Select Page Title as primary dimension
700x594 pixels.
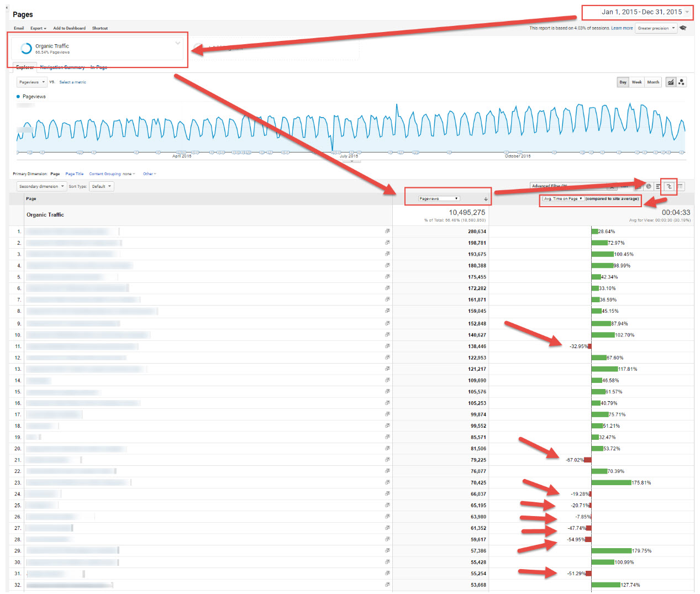[74, 174]
